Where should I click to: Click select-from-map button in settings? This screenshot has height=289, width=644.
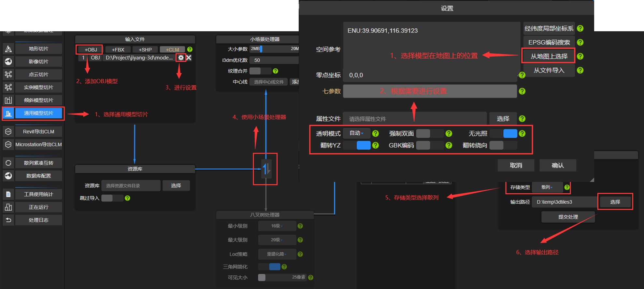point(549,56)
